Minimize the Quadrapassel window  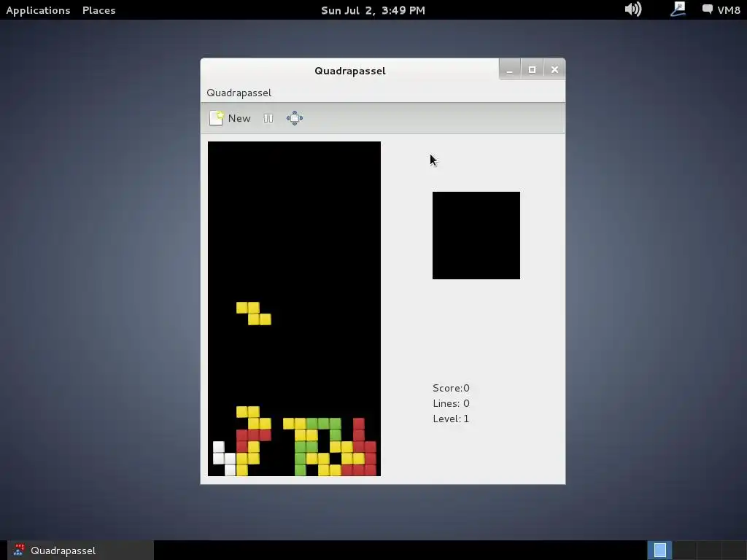510,69
